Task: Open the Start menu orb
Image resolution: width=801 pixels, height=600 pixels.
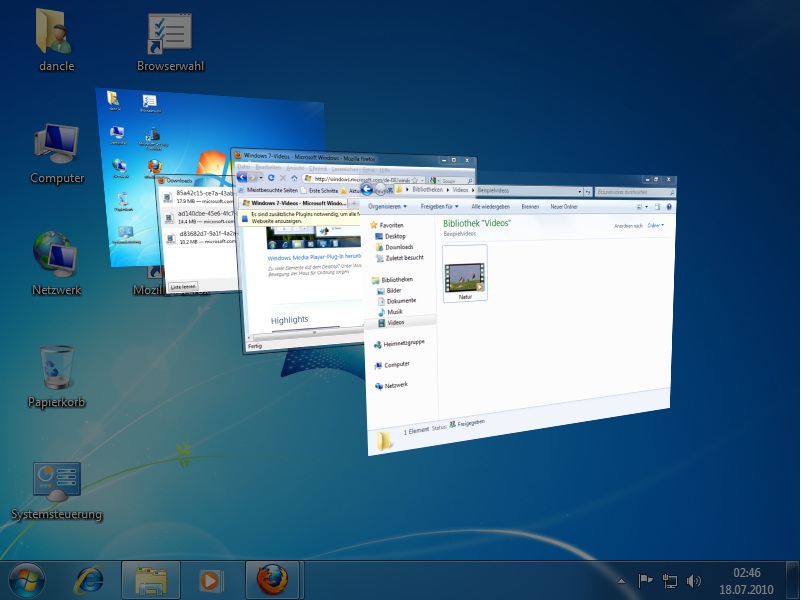Action: 27,579
